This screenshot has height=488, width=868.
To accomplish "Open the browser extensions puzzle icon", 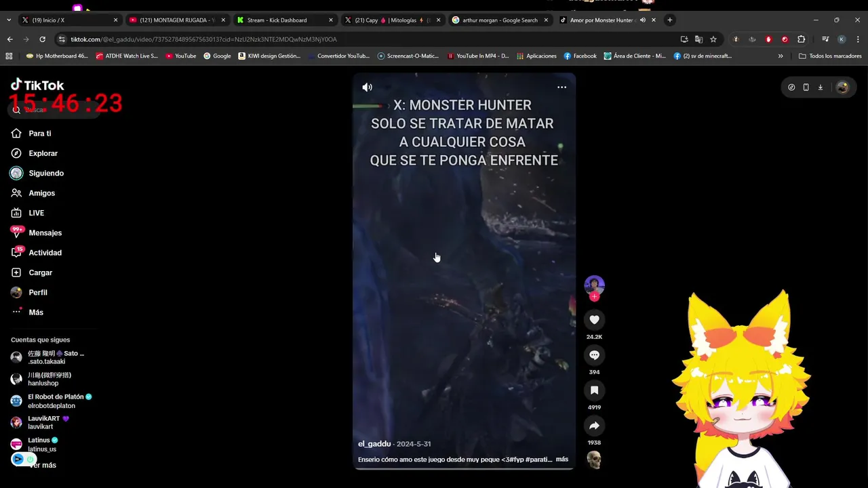I will (x=801, y=39).
